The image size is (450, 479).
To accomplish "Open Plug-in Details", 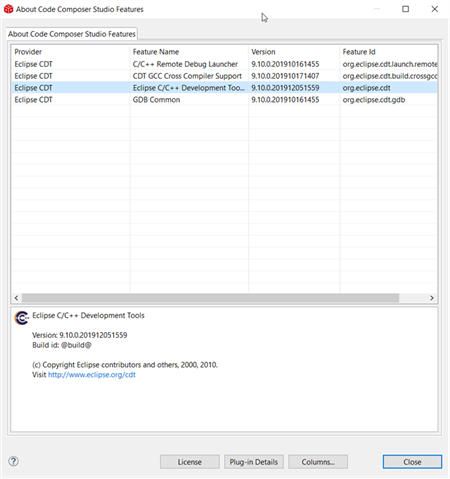I will [254, 462].
